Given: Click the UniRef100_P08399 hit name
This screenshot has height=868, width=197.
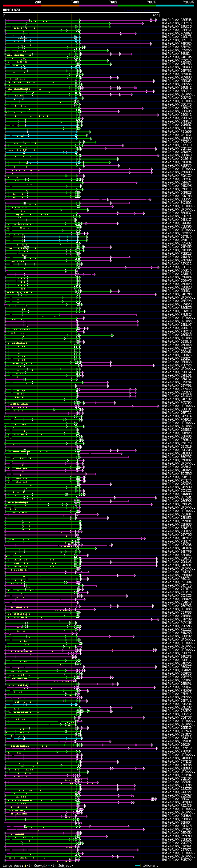Looking at the screenshot, I should (177, 260).
